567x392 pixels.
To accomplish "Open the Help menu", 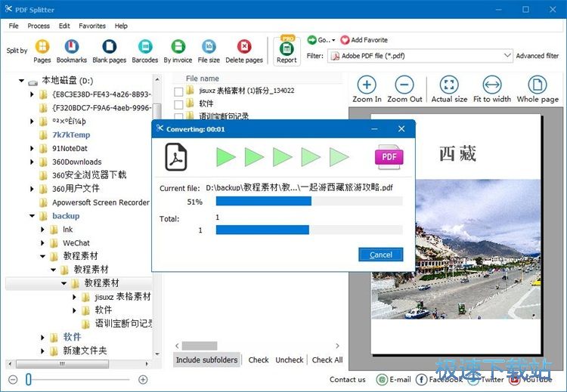I will (x=121, y=26).
